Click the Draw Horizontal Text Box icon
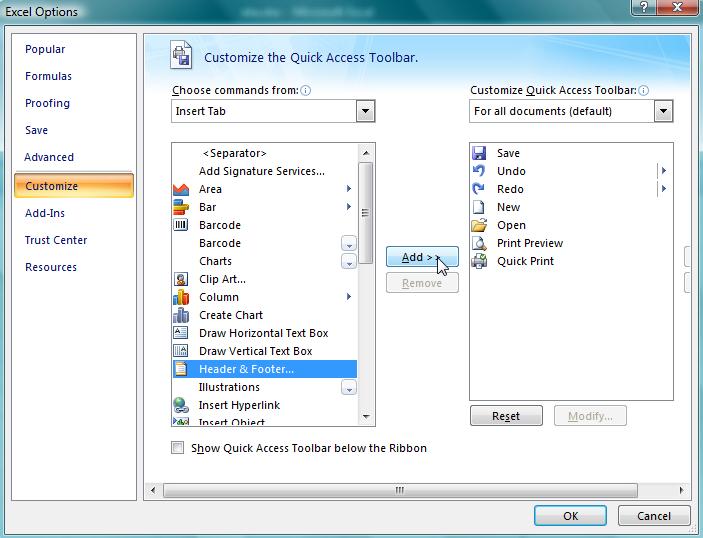 (181, 333)
